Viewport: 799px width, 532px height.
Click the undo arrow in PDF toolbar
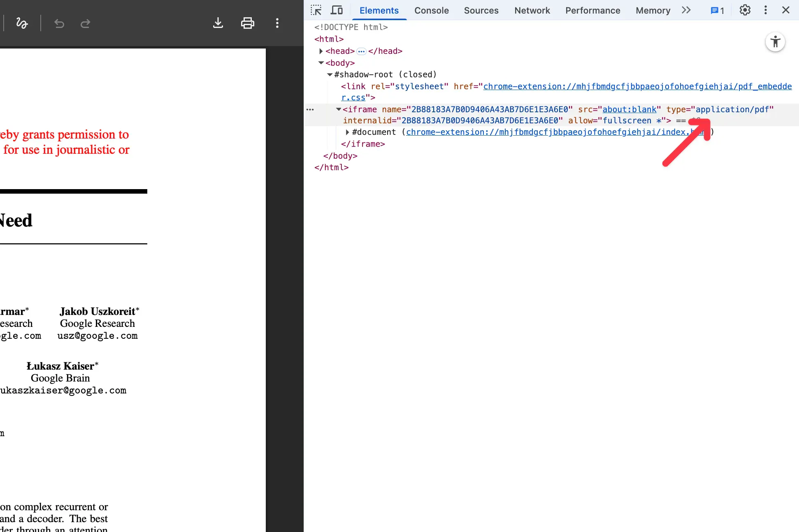tap(59, 23)
